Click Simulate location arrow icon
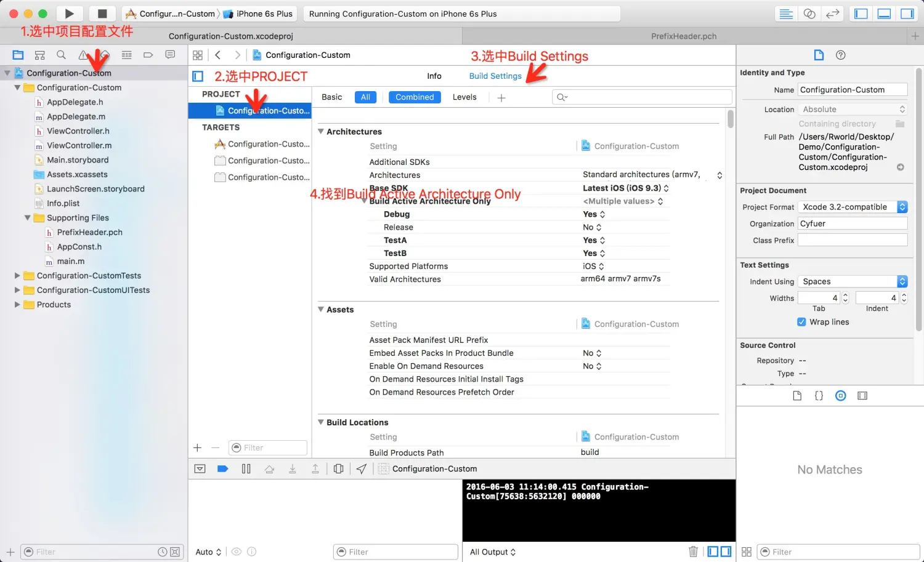 point(362,468)
